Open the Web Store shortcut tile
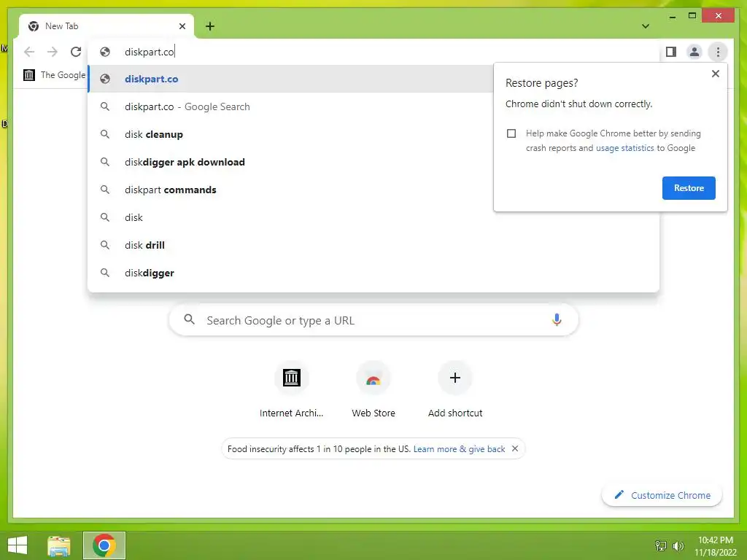747x560 pixels. point(373,389)
